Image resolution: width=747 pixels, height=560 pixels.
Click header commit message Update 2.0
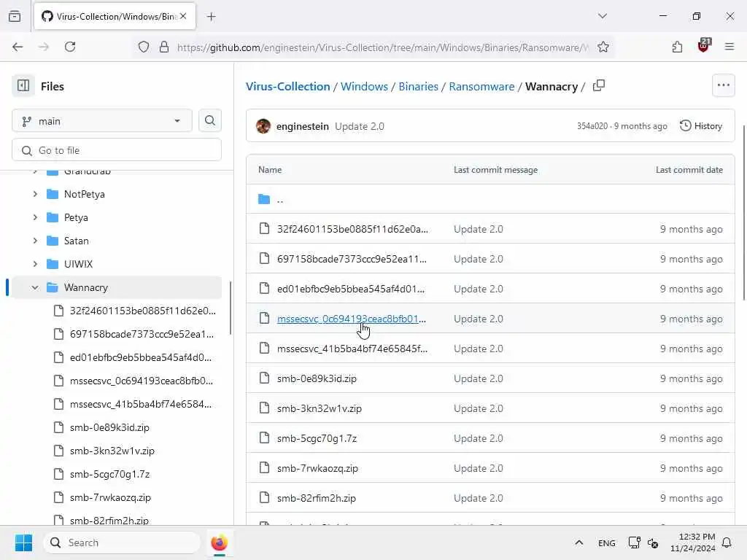coord(359,126)
